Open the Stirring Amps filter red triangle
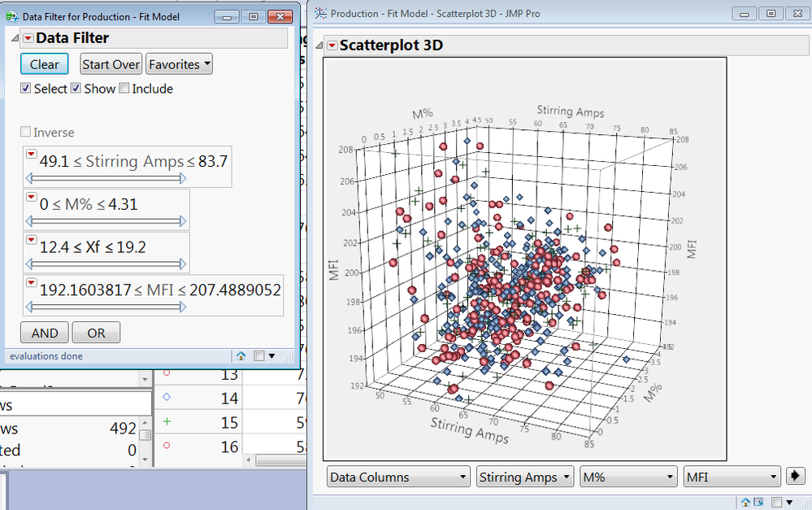 point(31,154)
